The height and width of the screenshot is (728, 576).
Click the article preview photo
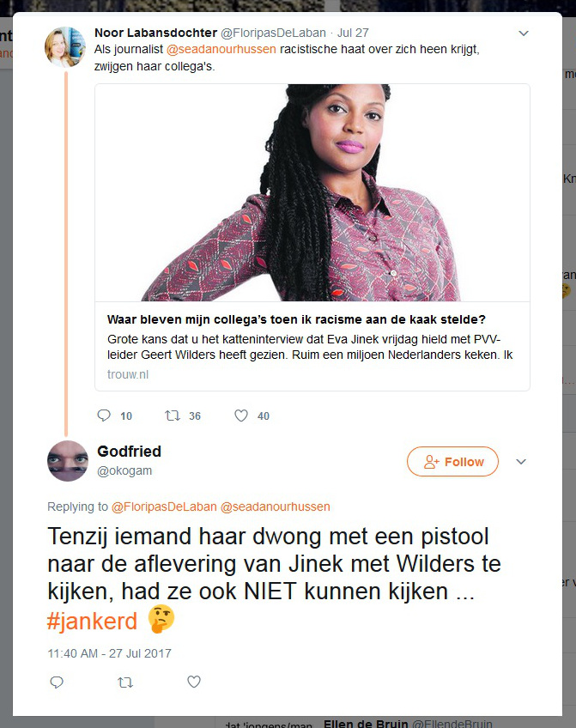pos(312,192)
